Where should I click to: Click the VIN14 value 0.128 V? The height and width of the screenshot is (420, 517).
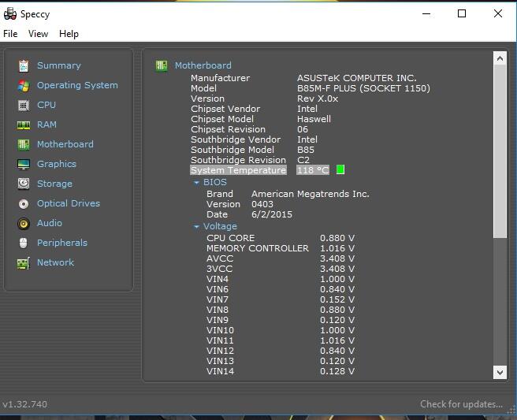(x=337, y=371)
